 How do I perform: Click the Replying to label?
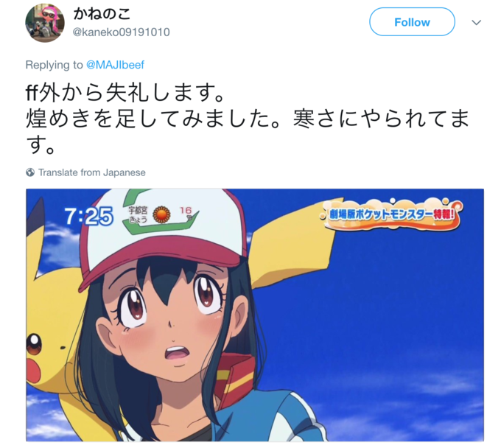pyautogui.click(x=54, y=65)
